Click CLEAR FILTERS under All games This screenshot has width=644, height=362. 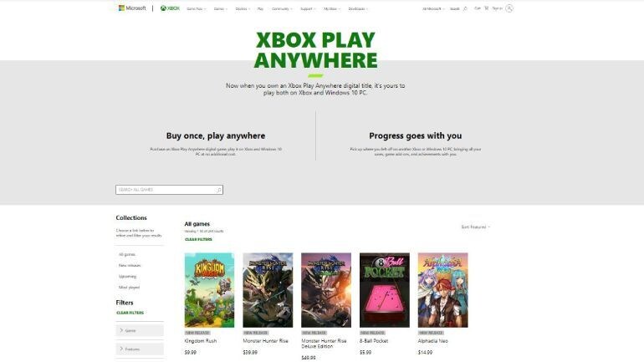[198, 239]
